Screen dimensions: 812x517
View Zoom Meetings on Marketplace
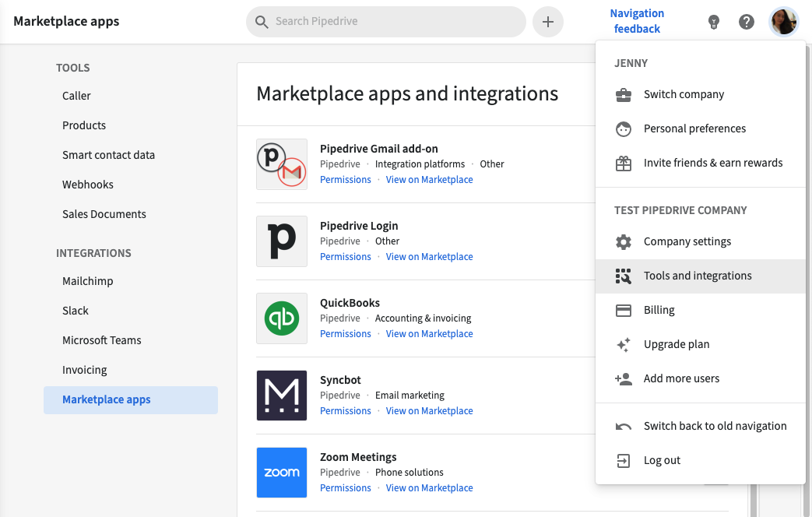tap(429, 488)
